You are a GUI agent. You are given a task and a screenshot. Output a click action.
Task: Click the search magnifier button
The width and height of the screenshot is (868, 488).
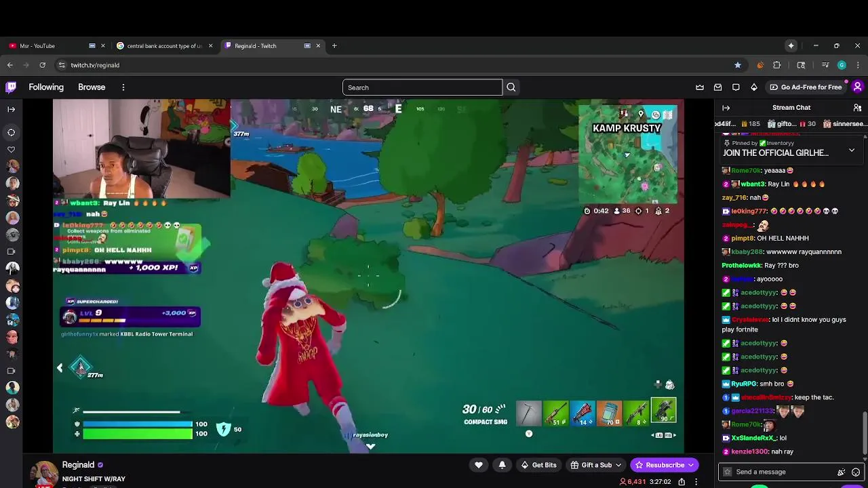click(511, 87)
